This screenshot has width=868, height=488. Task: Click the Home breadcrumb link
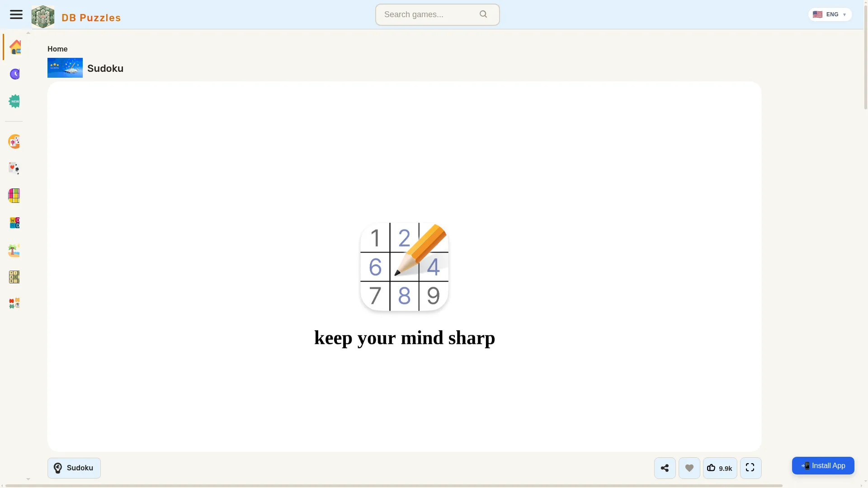pos(57,49)
